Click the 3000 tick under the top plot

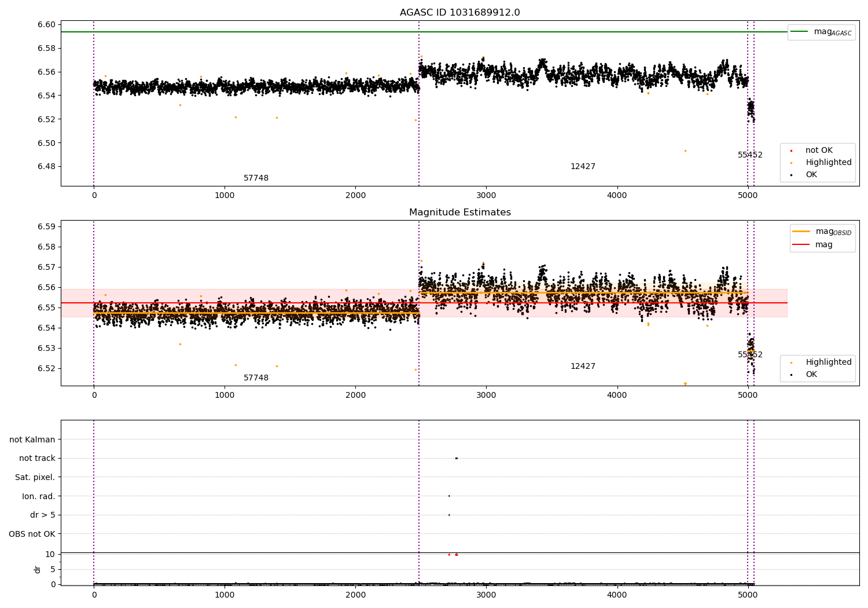point(486,196)
